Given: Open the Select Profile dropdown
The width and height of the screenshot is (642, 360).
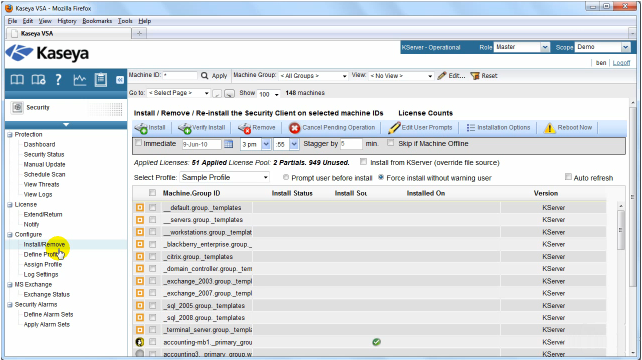Looking at the screenshot, I should point(224,177).
